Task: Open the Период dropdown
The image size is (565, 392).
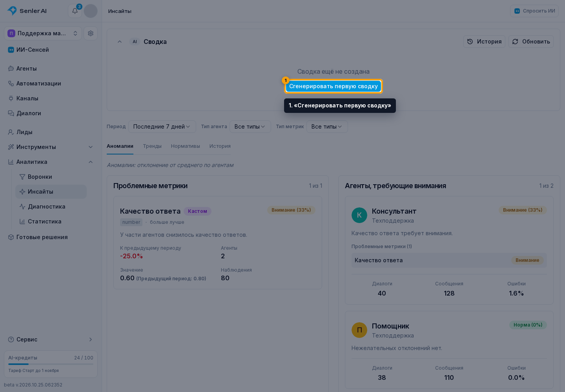Action: click(x=162, y=127)
